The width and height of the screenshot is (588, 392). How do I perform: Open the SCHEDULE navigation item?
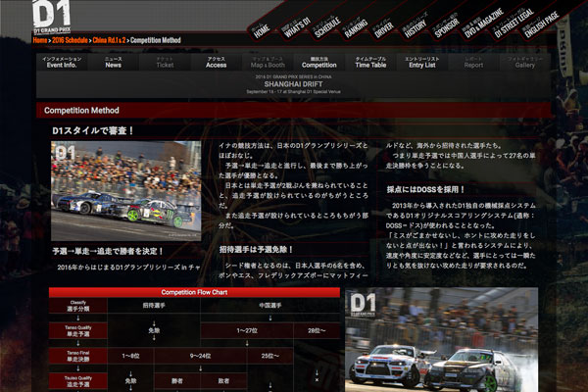(329, 25)
